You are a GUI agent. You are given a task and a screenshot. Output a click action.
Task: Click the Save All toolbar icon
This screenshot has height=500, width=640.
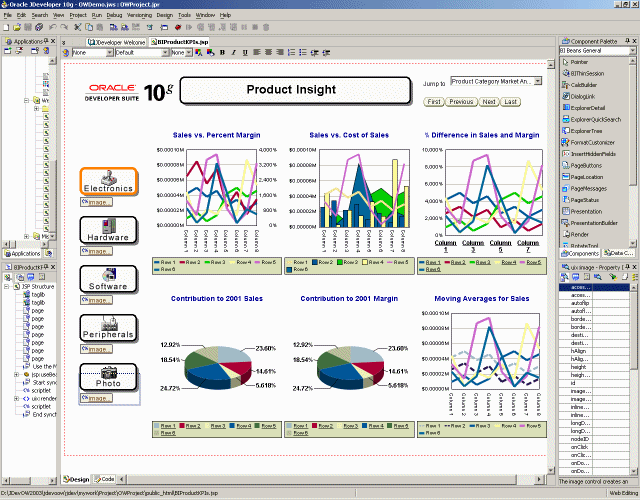[39, 27]
